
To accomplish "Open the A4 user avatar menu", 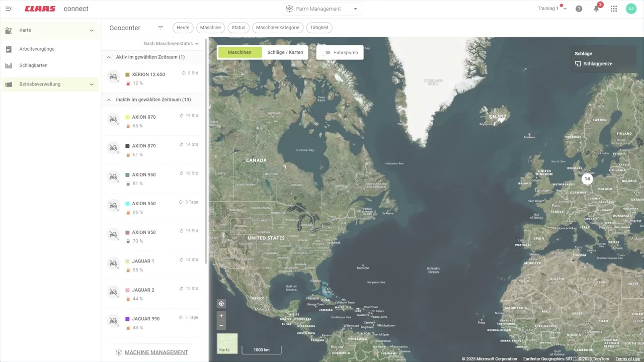I will pos(631,9).
